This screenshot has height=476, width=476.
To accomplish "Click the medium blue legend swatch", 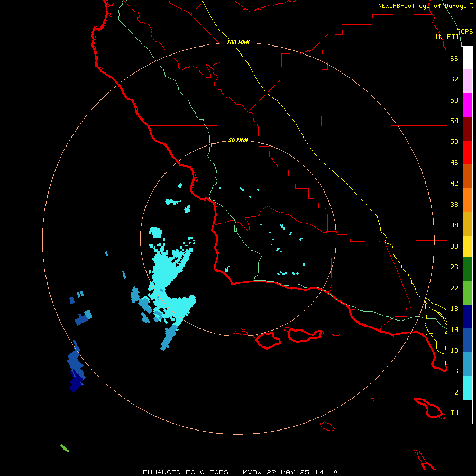I will pyautogui.click(x=467, y=340).
